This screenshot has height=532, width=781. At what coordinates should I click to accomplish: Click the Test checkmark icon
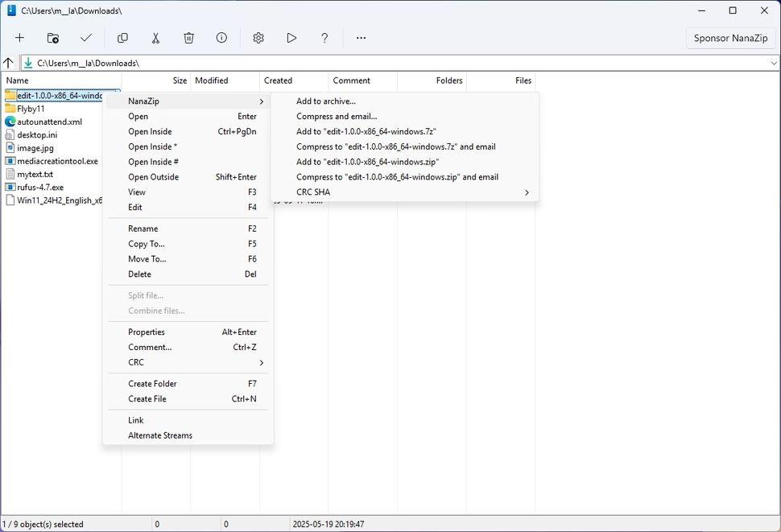[x=86, y=38]
